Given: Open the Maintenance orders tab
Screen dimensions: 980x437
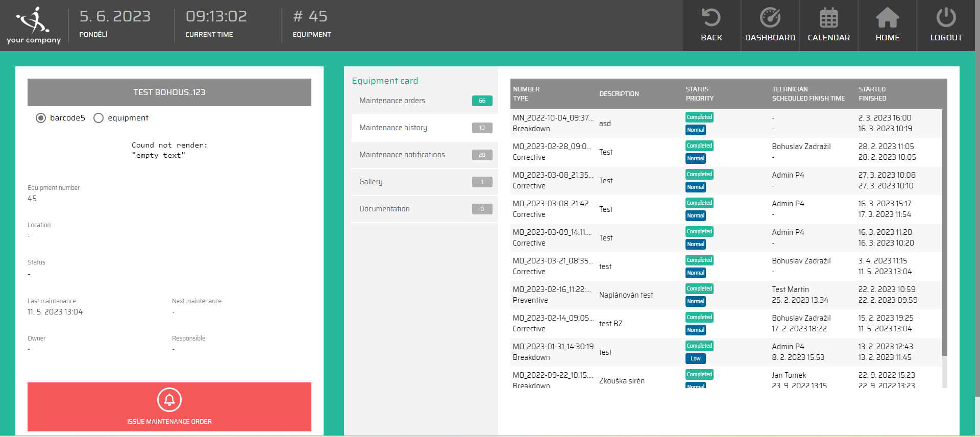Looking at the screenshot, I should 392,101.
